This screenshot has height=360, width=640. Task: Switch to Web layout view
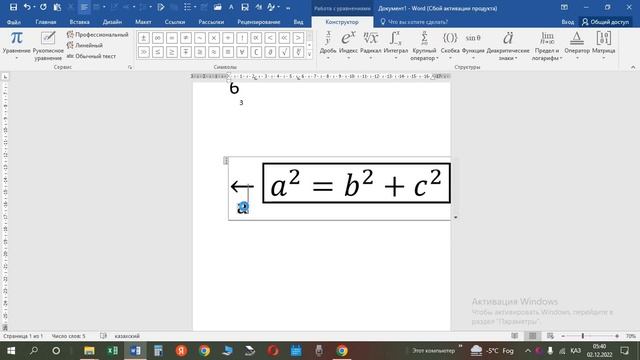tap(550, 336)
